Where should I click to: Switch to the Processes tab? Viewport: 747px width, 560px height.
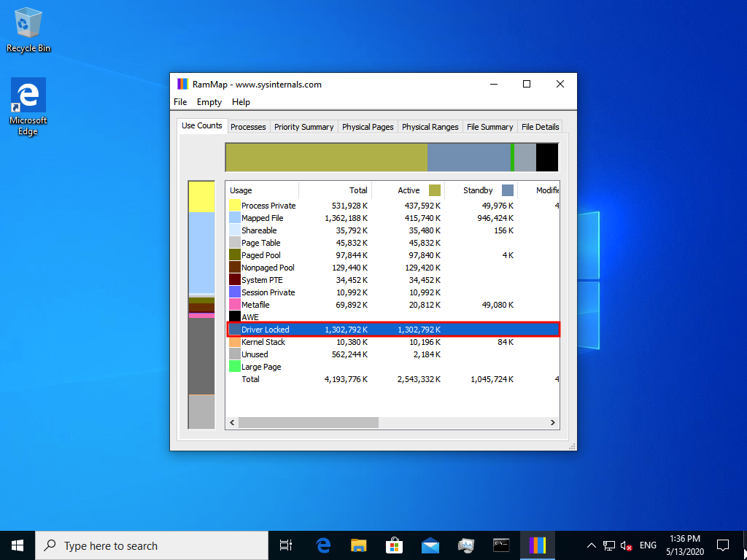[x=248, y=127]
